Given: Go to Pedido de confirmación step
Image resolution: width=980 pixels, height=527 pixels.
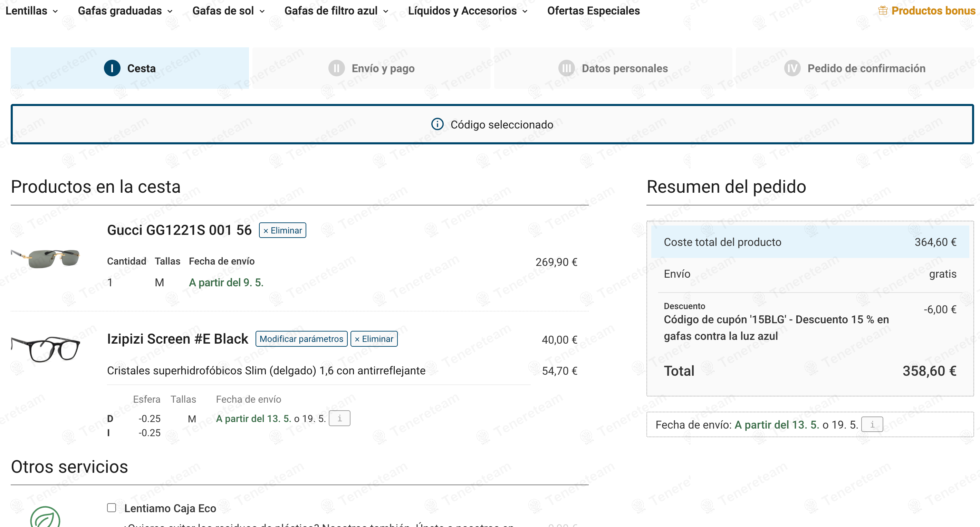Looking at the screenshot, I should pyautogui.click(x=855, y=68).
